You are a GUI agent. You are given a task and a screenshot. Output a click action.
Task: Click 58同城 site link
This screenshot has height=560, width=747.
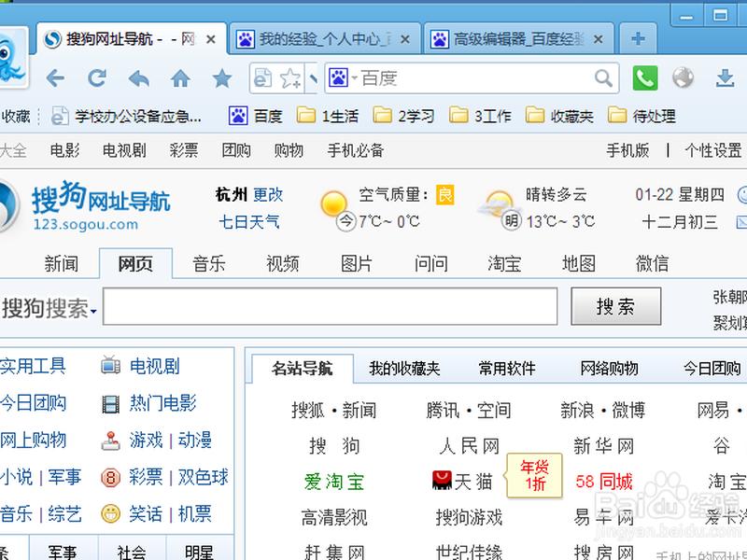(x=604, y=482)
